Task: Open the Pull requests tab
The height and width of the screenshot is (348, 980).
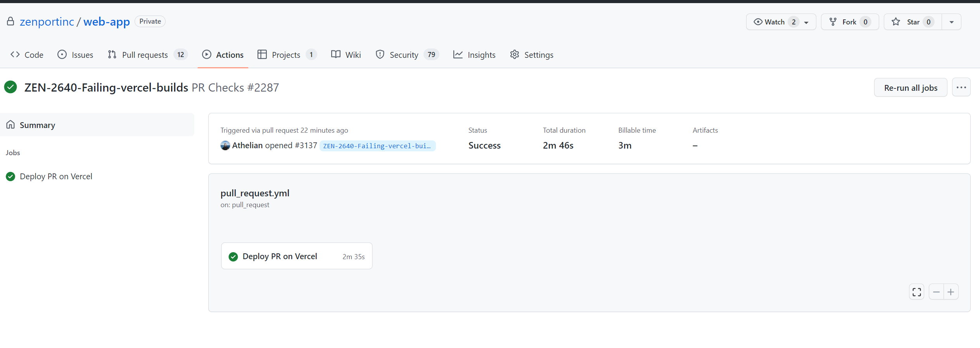Action: (x=148, y=55)
